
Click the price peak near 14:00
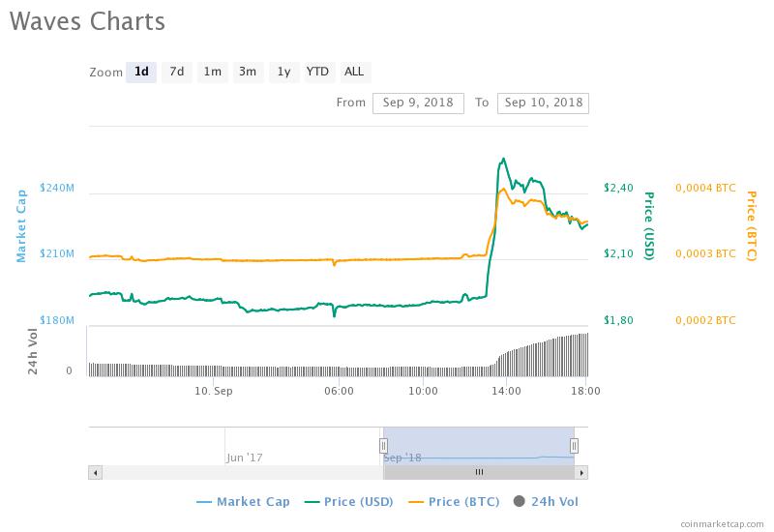(502, 159)
